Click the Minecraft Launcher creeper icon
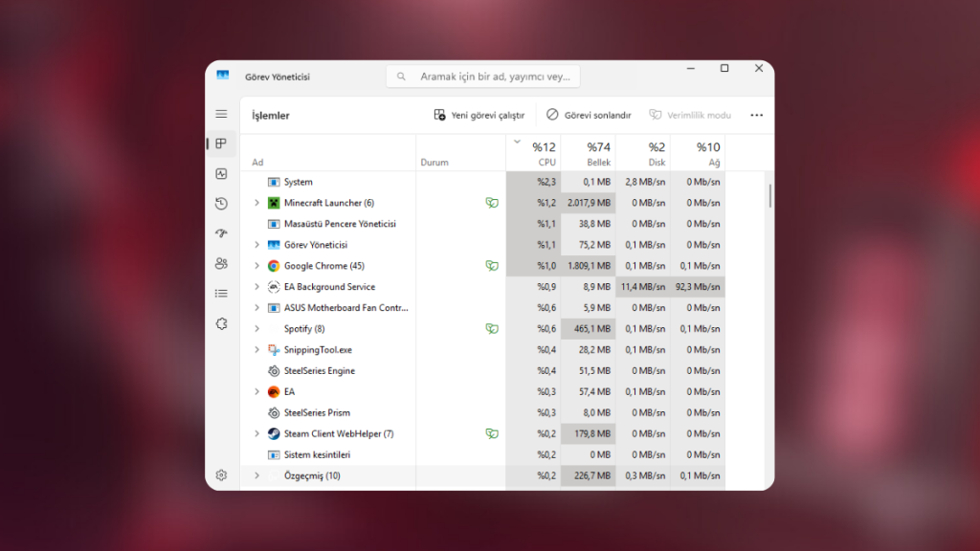980x551 pixels. point(274,203)
